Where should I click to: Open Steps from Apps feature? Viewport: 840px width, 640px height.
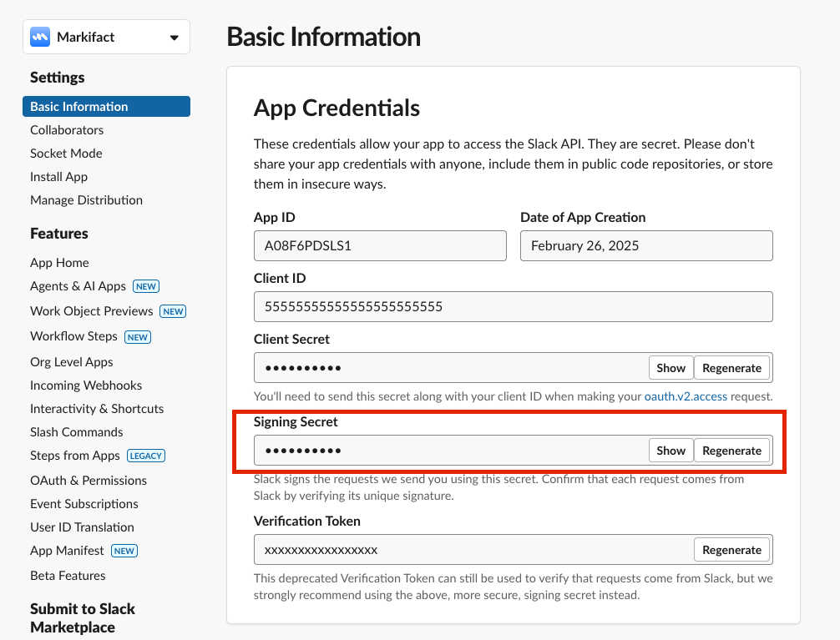pos(75,456)
